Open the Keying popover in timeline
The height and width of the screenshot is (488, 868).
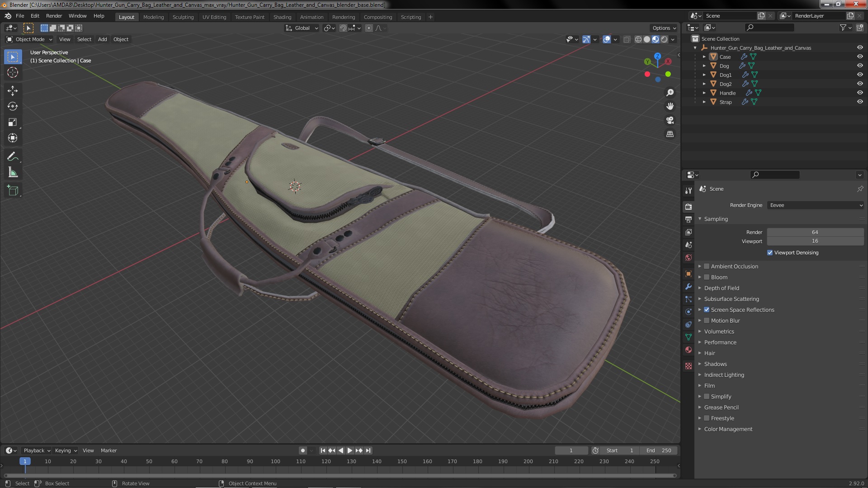click(x=66, y=450)
